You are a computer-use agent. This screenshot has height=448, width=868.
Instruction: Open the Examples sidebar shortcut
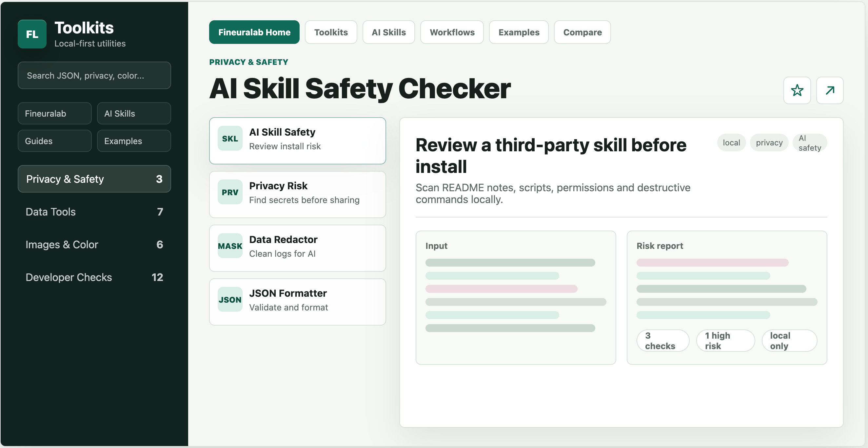134,141
